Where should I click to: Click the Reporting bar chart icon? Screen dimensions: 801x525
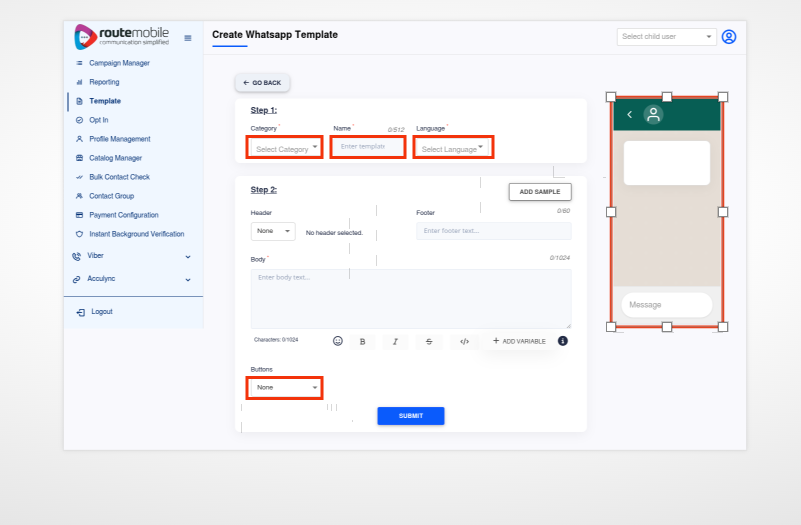[79, 82]
